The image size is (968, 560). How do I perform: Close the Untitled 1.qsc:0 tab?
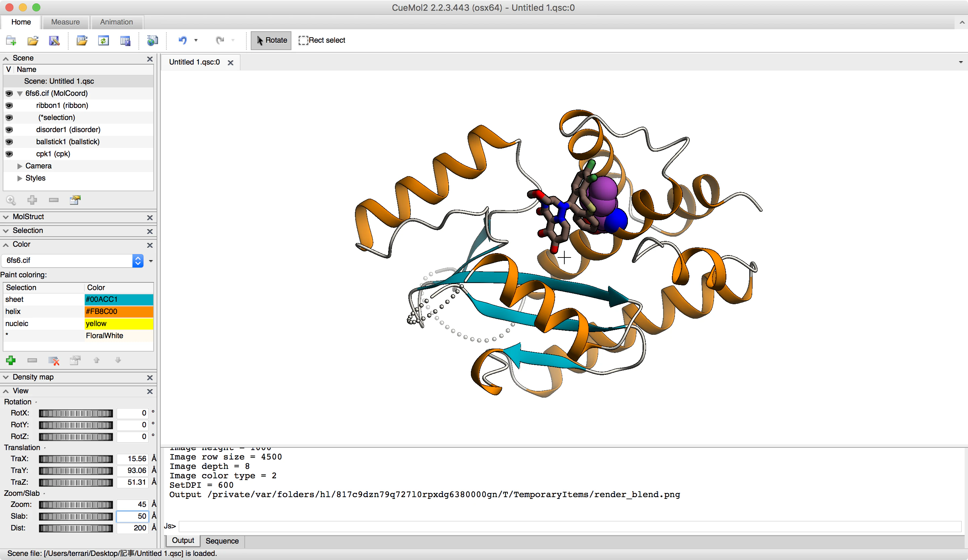[231, 63]
